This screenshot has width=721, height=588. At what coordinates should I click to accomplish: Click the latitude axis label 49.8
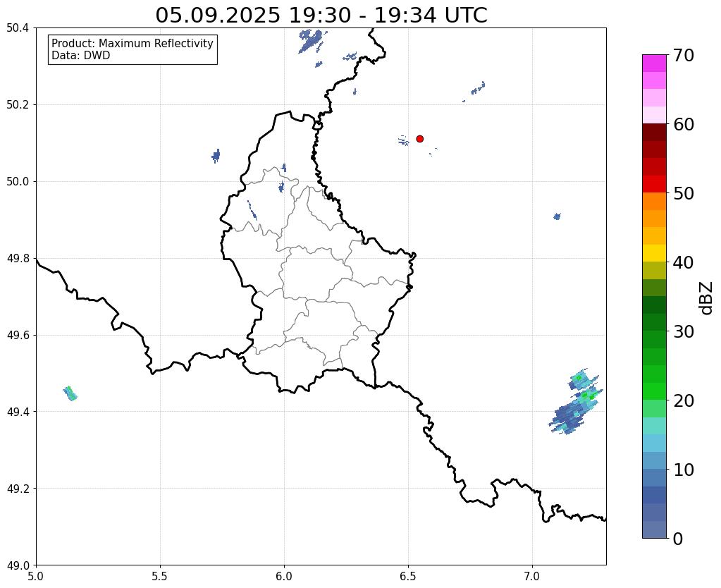pyautogui.click(x=18, y=258)
